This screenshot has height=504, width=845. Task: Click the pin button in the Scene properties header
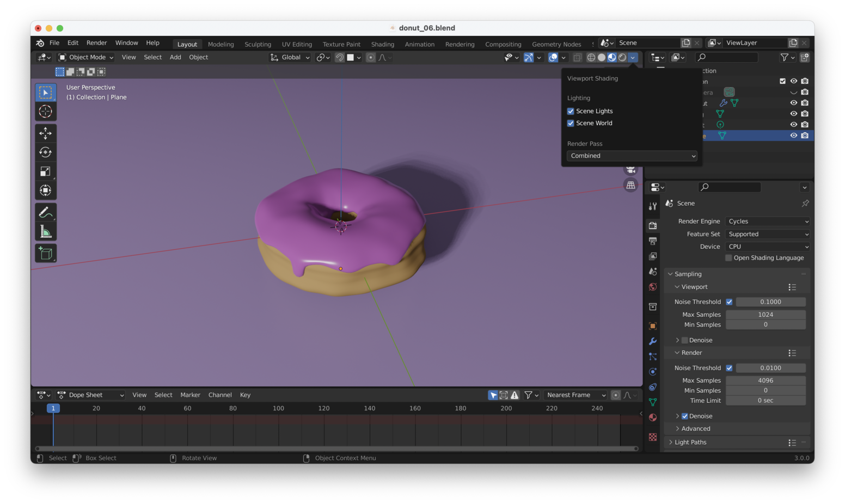(805, 203)
